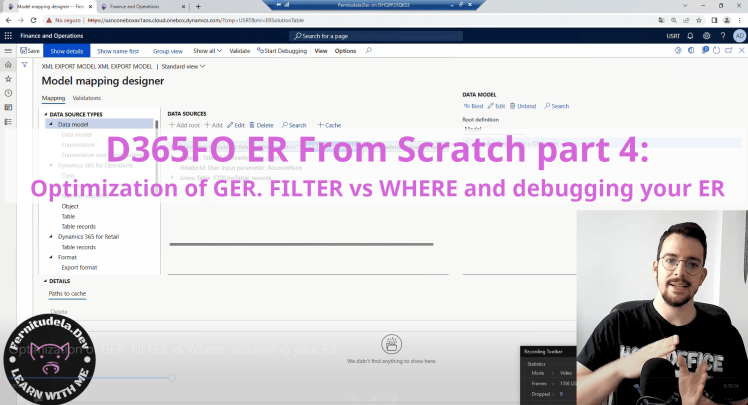This screenshot has height=405, width=748.
Task: Collapse the DETAILS section
Action: 45,281
